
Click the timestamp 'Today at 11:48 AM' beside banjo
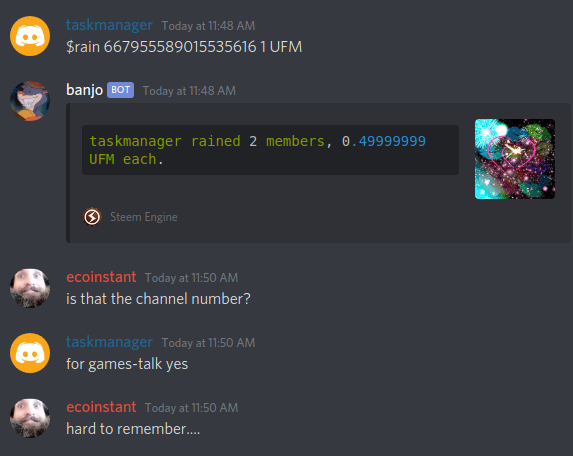coord(189,91)
